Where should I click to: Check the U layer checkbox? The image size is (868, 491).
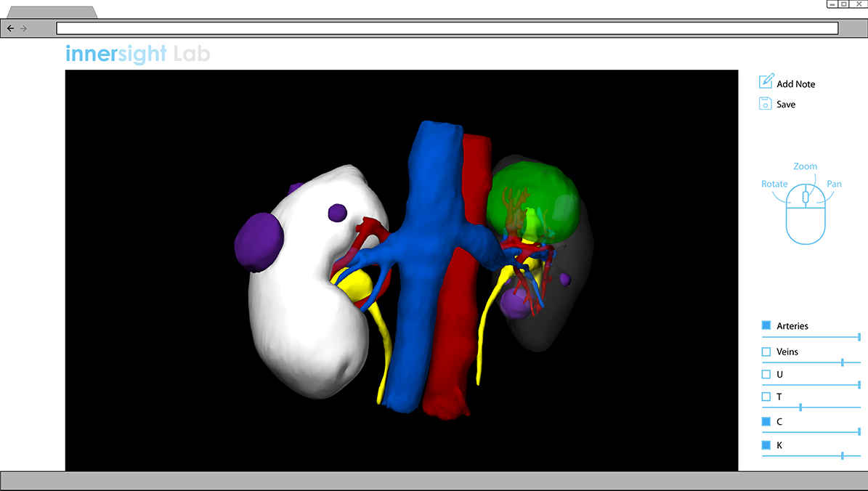[x=766, y=375]
